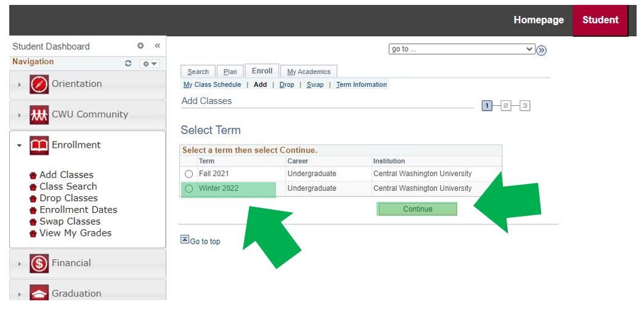Open Swap Classes in sidebar
644x312 pixels.
tap(70, 222)
